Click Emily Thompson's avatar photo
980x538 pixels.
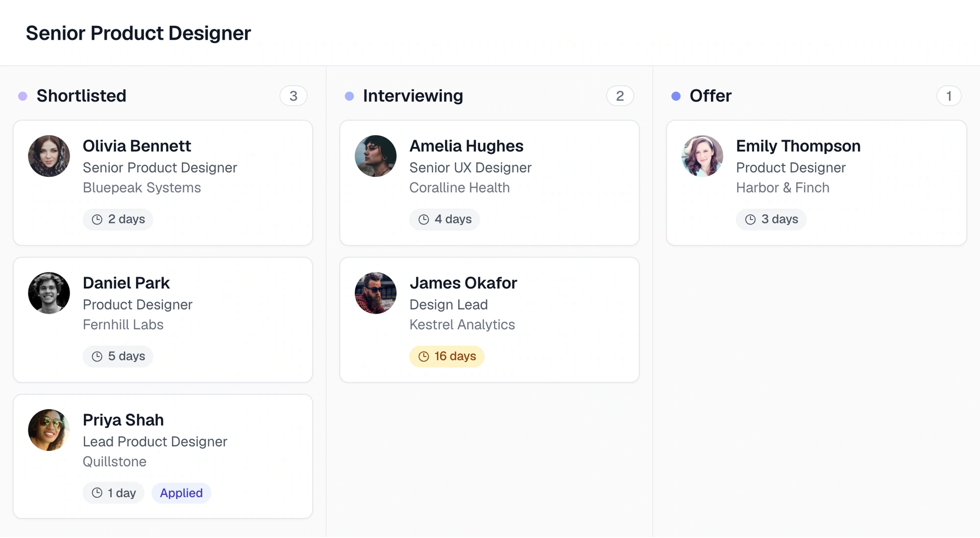tap(702, 156)
